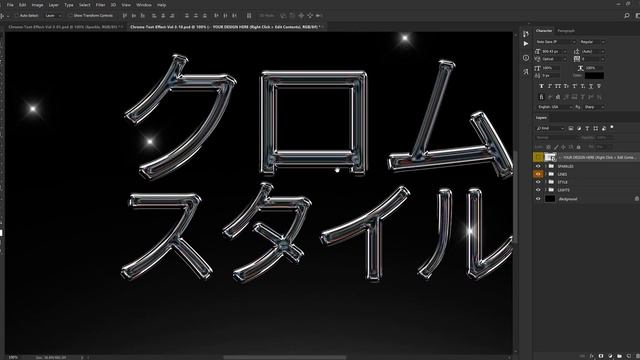Enable Show Transform Controls checkbox
The height and width of the screenshot is (360, 640).
click(70, 16)
